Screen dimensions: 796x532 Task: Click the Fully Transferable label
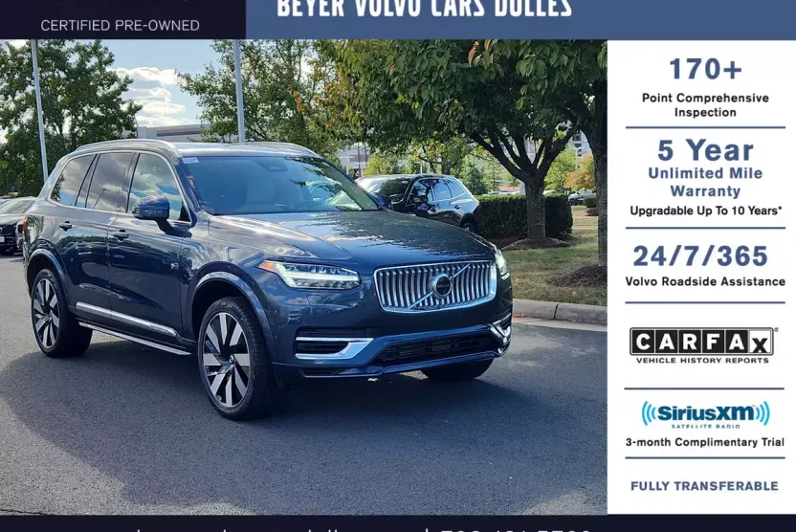coord(704,486)
